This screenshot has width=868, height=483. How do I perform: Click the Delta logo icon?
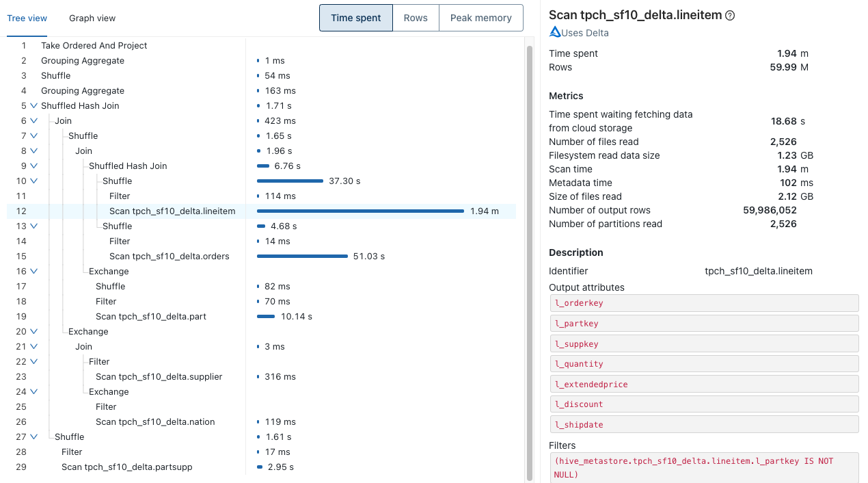tap(555, 32)
